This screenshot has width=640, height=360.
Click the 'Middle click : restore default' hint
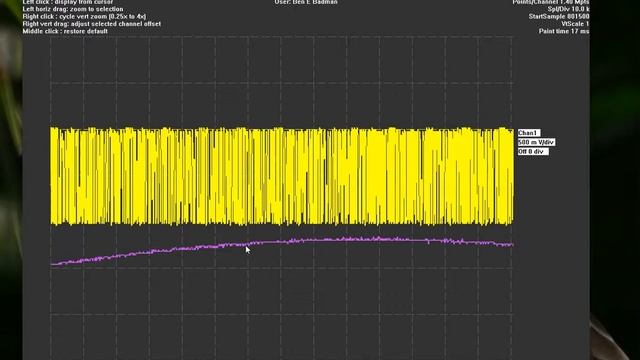[x=65, y=31]
